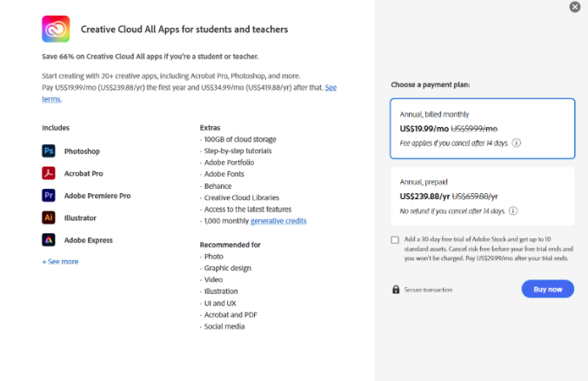Click the Choose a payment plan label
The height and width of the screenshot is (381, 588).
tap(431, 84)
